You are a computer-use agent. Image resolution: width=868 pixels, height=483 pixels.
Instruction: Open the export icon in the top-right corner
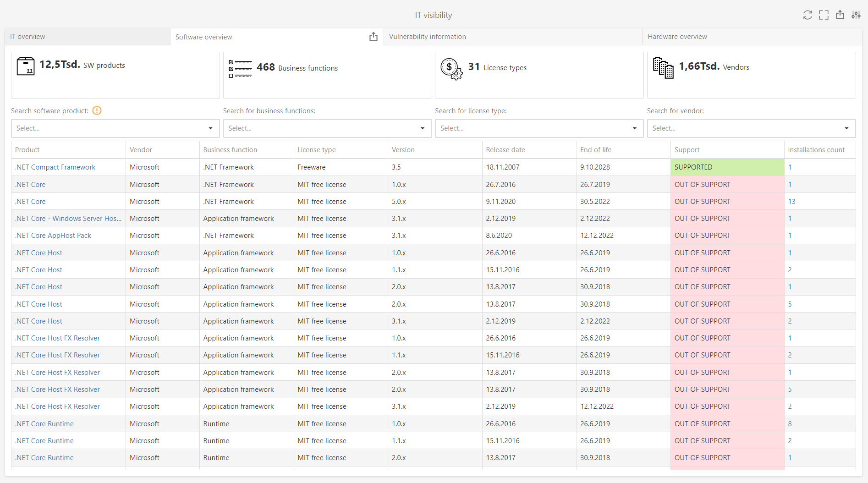[840, 15]
